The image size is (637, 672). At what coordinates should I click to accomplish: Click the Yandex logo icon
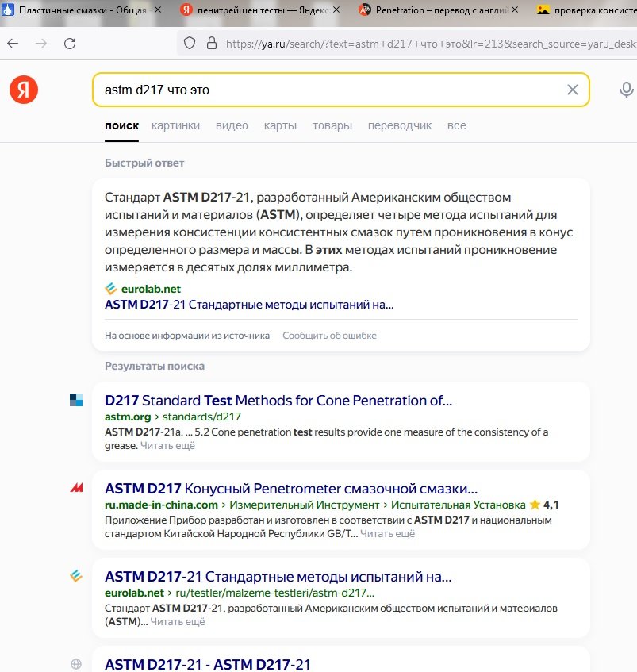coord(24,90)
